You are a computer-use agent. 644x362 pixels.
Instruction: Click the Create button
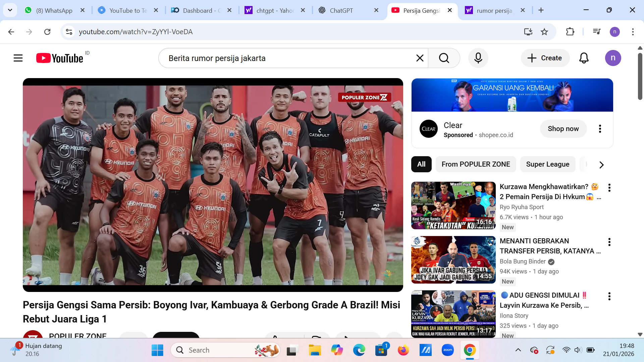click(x=545, y=58)
